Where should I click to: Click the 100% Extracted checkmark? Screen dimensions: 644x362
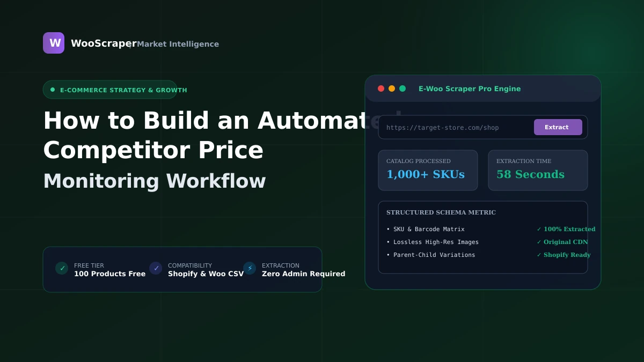539,229
